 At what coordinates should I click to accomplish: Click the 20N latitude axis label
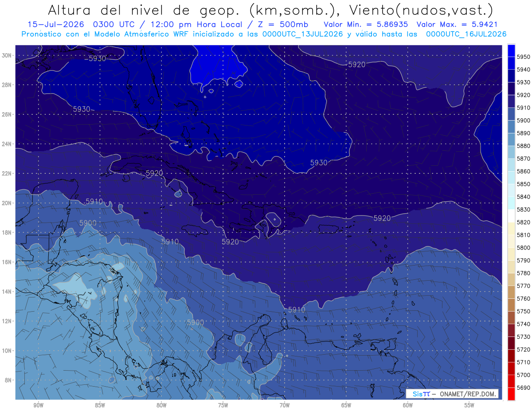[7, 203]
